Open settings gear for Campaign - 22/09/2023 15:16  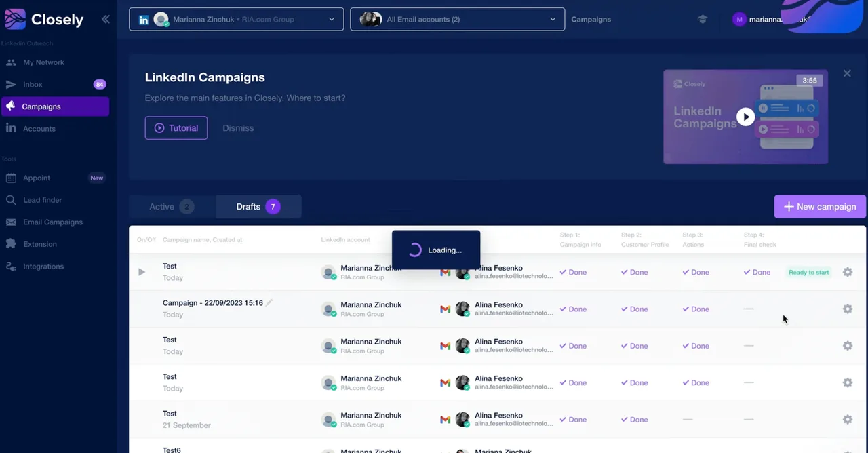click(847, 309)
